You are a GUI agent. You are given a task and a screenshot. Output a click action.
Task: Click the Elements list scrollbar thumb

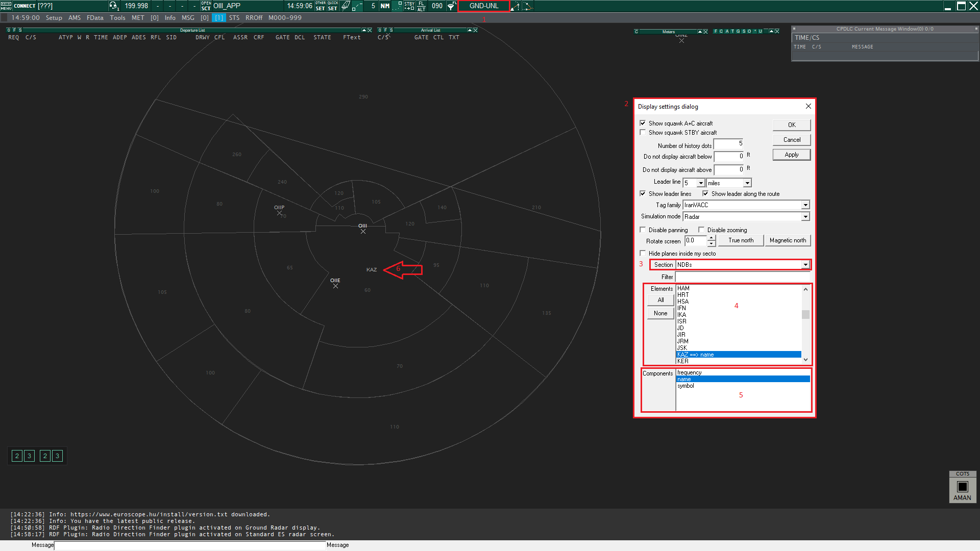point(805,314)
